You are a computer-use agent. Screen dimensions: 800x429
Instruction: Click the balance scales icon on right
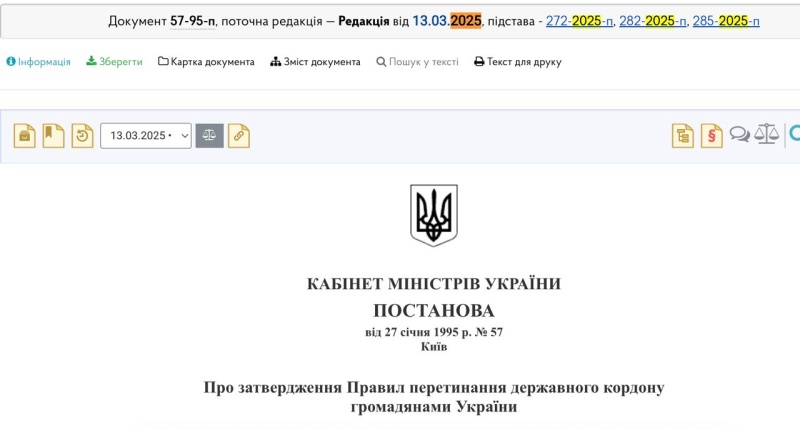[x=767, y=135]
